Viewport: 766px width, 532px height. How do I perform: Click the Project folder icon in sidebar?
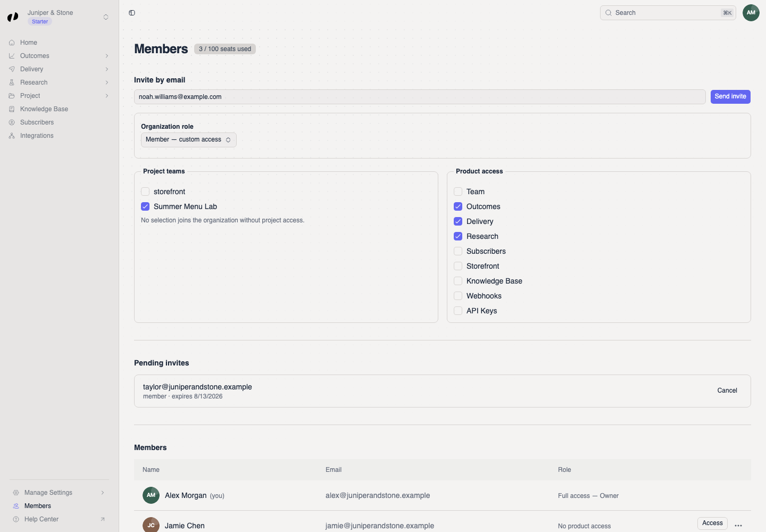click(12, 96)
